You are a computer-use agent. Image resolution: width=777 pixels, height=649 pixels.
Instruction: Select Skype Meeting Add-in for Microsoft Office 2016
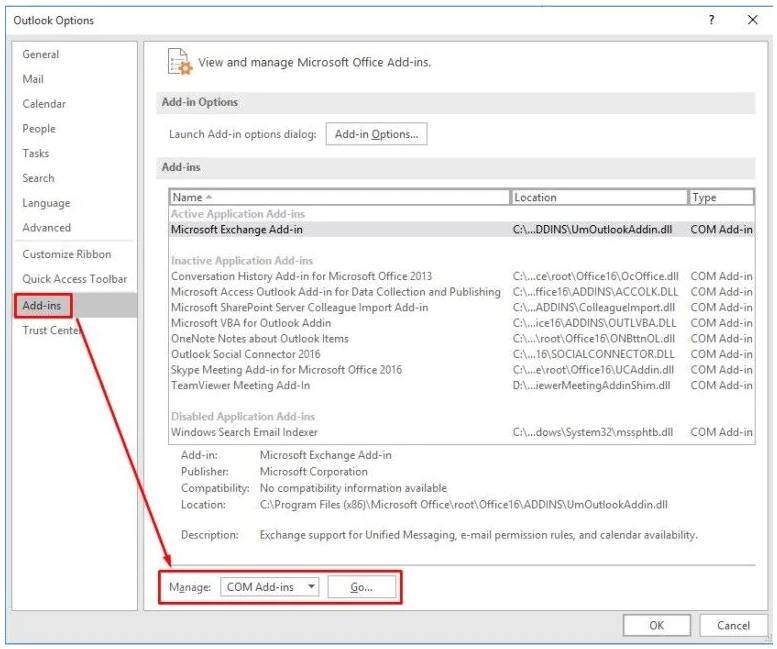[461, 370]
